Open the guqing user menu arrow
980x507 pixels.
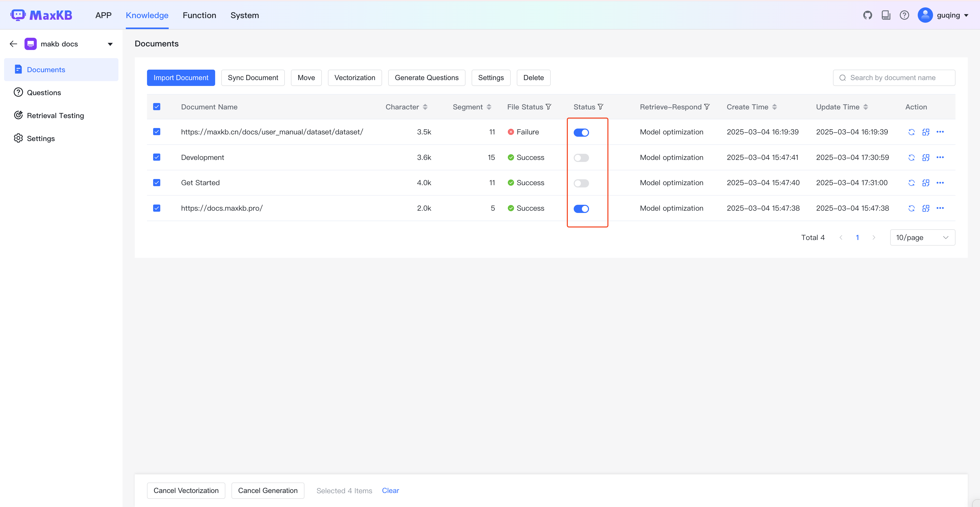966,16
